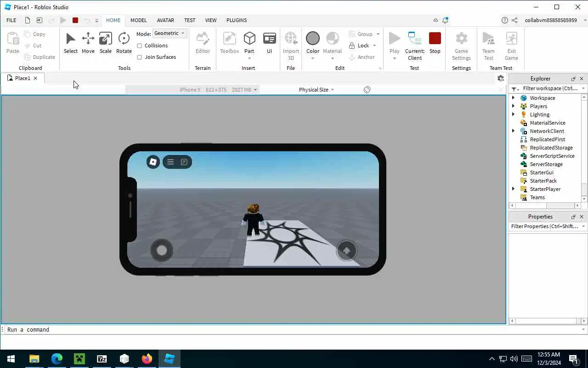Insert a new Part
This screenshot has width=588, height=368.
coord(249,43)
